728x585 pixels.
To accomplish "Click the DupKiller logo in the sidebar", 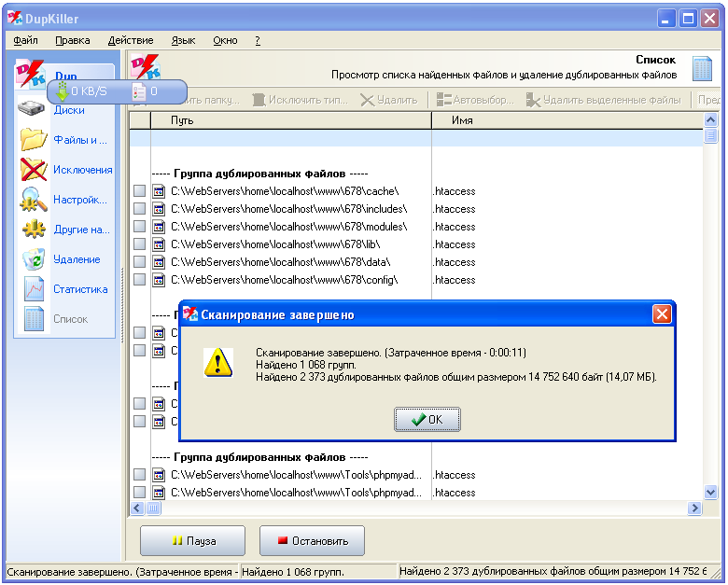I will [30, 74].
